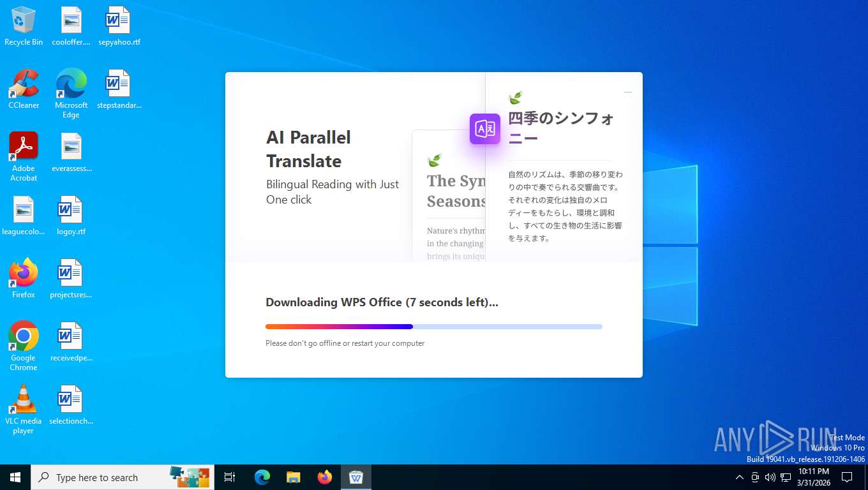Open network settings tray icon
This screenshot has height=490, width=868.
click(786, 477)
